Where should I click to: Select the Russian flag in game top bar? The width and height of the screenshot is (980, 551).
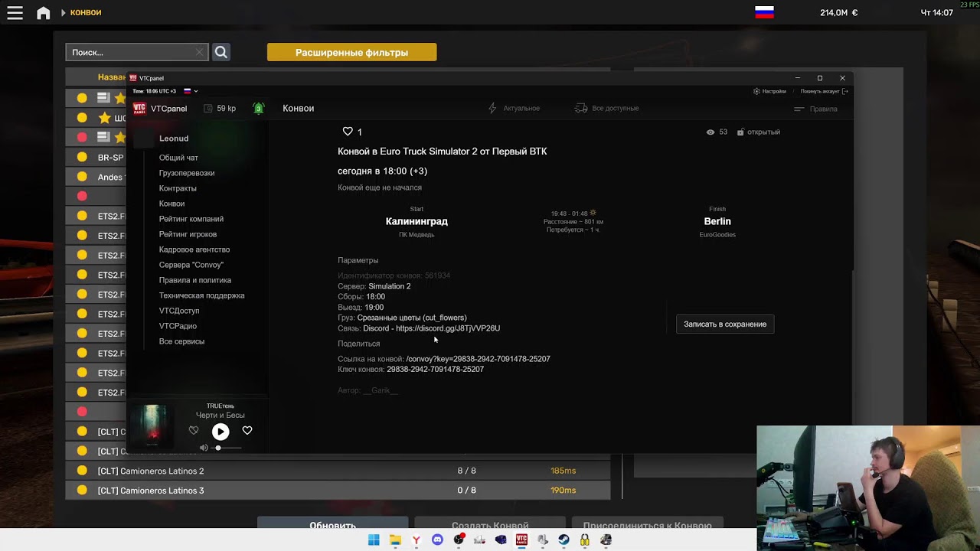pyautogui.click(x=764, y=12)
